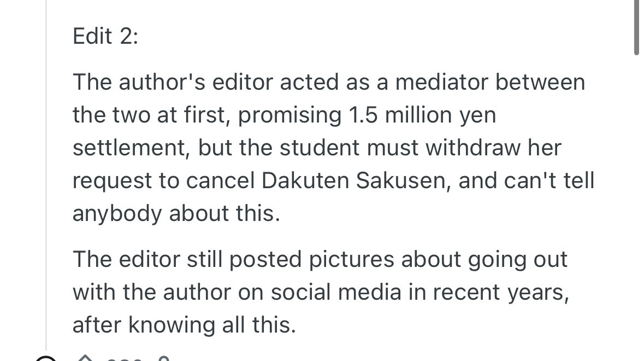Click the circular collapse icon below the thread line
The image size is (644, 361).
point(46,359)
